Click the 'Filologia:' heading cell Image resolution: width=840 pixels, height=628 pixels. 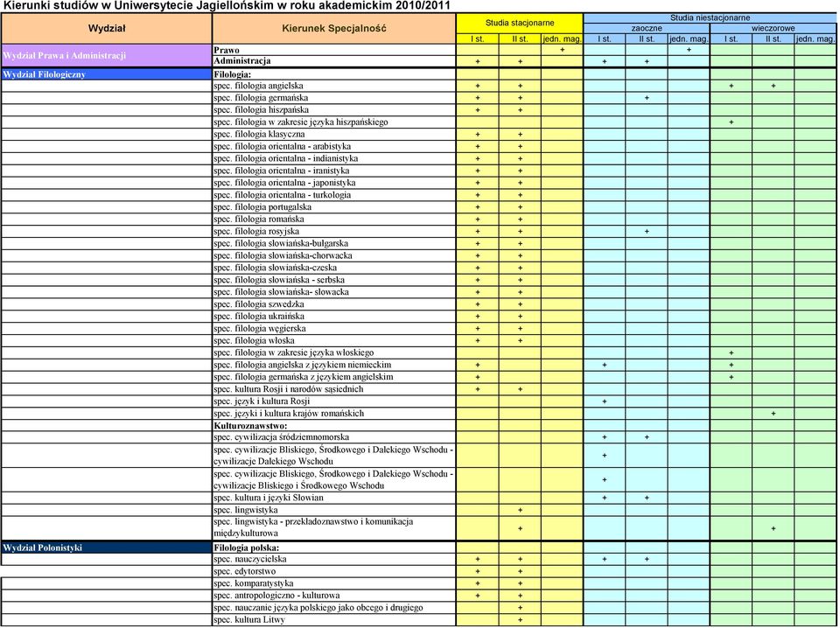pyautogui.click(x=333, y=74)
